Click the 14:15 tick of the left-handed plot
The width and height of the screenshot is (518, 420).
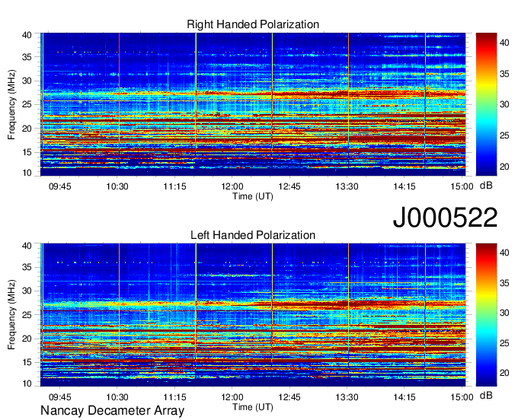(x=404, y=397)
